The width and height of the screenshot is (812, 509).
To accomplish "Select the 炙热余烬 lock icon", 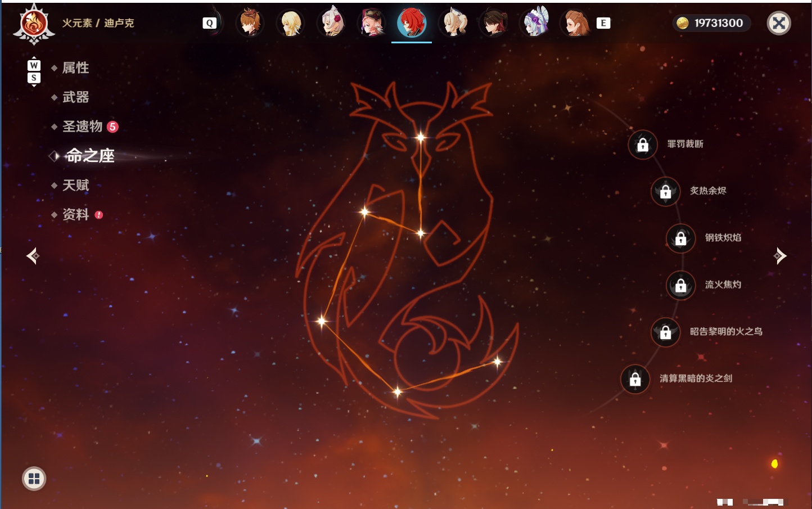I will coord(666,191).
